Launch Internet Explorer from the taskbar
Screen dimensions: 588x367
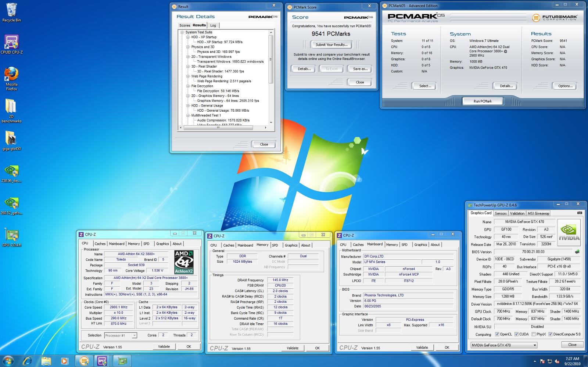click(x=28, y=361)
